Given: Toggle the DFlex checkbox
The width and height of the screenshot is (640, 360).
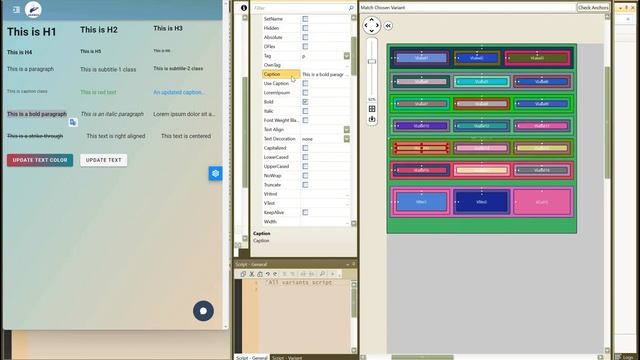Looking at the screenshot, I should (305, 47).
